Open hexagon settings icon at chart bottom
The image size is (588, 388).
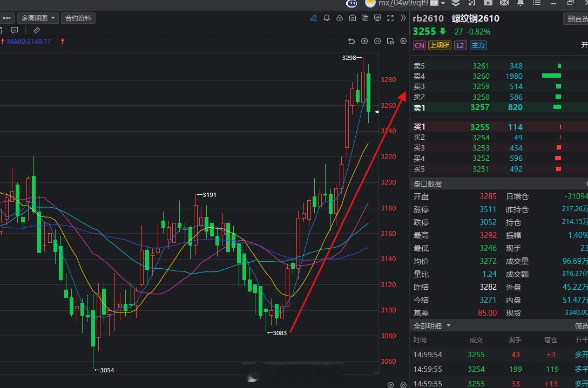(x=403, y=385)
